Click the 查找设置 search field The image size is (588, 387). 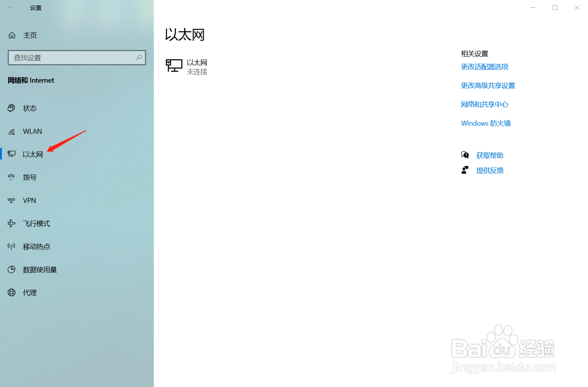click(77, 58)
